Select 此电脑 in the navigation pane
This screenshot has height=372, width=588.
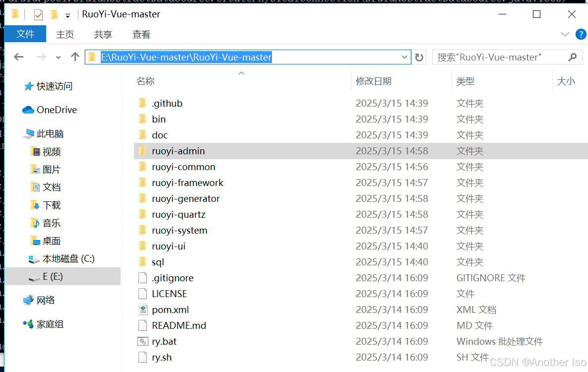coord(44,133)
